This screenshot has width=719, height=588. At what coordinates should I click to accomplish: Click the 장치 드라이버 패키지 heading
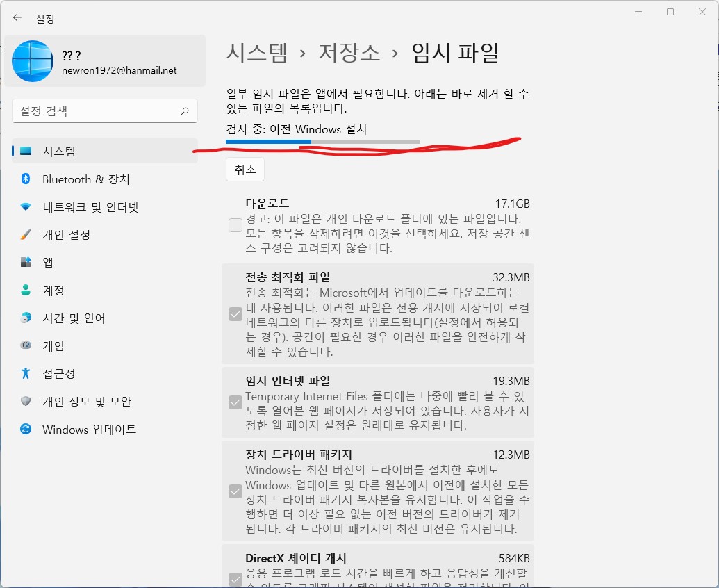point(299,455)
